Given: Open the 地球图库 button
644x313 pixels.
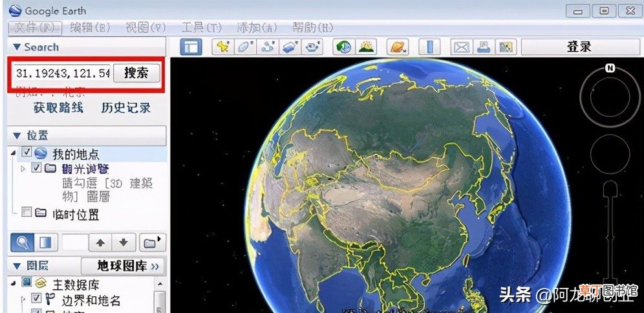Looking at the screenshot, I should click(122, 266).
